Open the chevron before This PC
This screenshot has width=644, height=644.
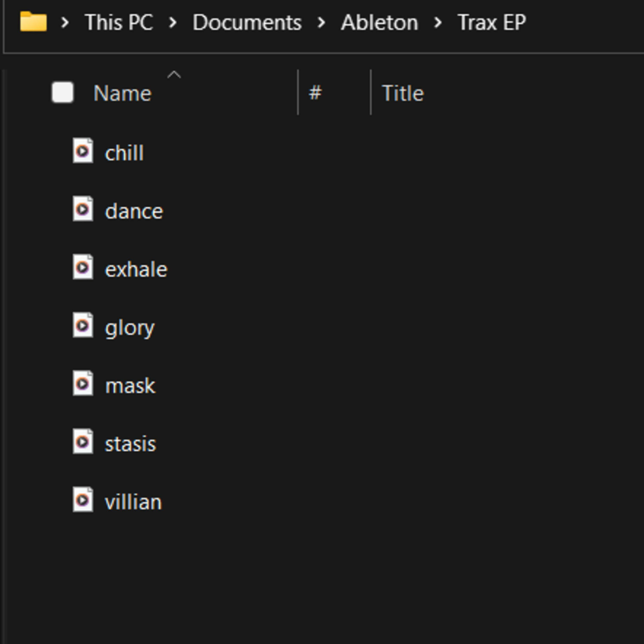[x=65, y=23]
